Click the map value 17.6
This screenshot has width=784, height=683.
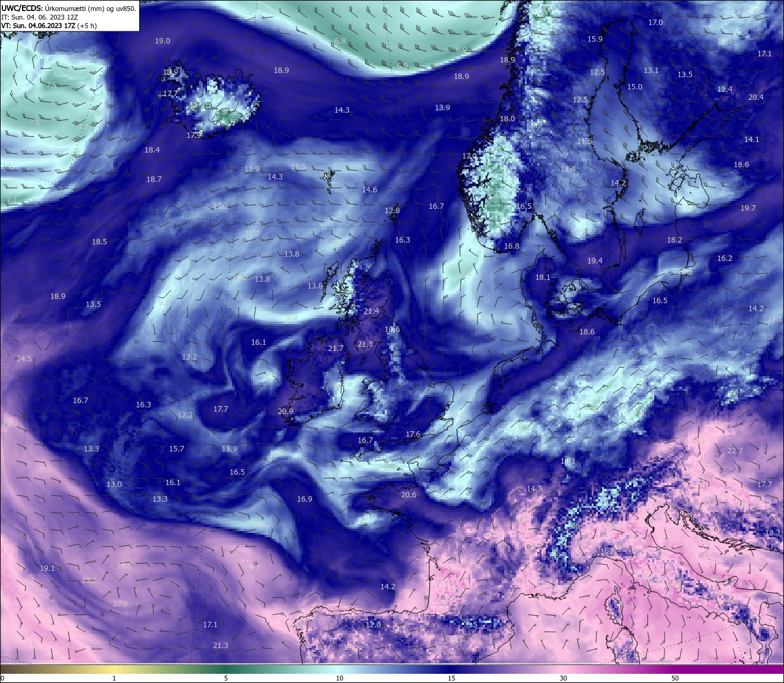pos(413,434)
